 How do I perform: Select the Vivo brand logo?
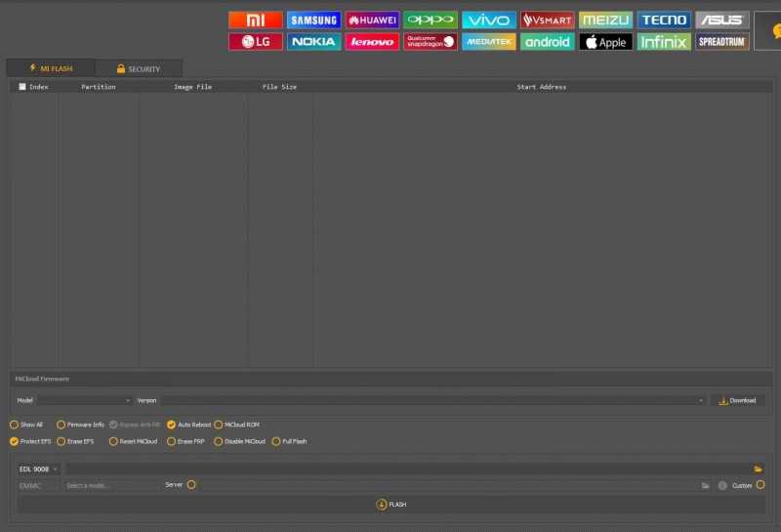point(489,20)
